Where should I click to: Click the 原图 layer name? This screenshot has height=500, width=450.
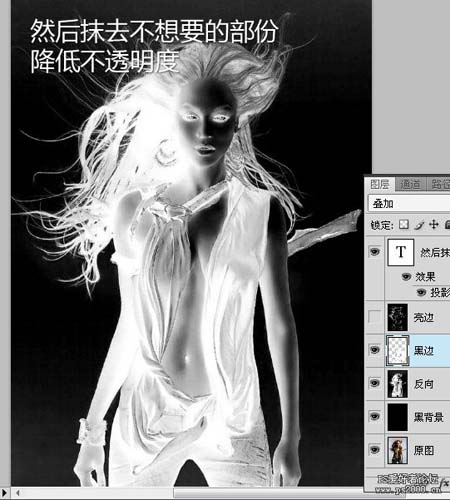point(424,451)
